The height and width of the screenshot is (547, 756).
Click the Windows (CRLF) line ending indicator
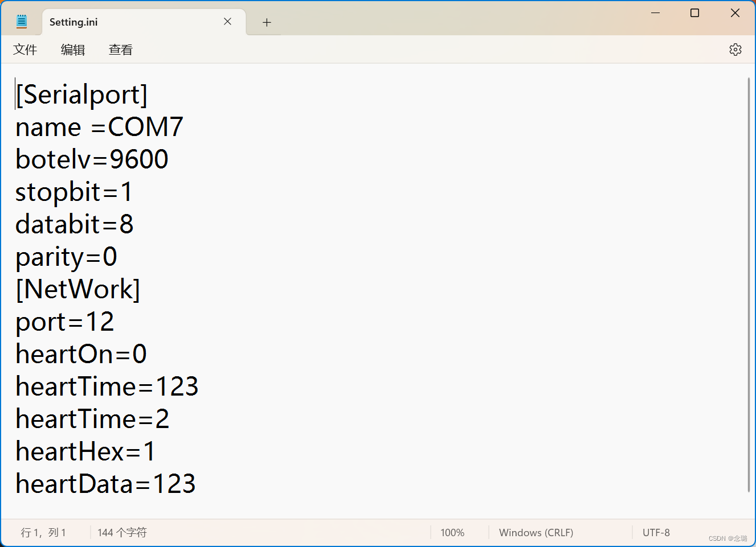[x=536, y=533]
